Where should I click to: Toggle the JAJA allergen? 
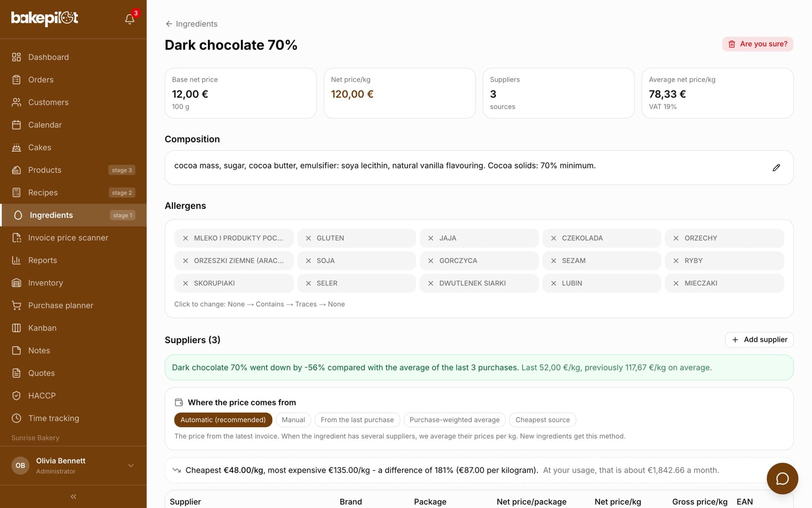point(479,238)
